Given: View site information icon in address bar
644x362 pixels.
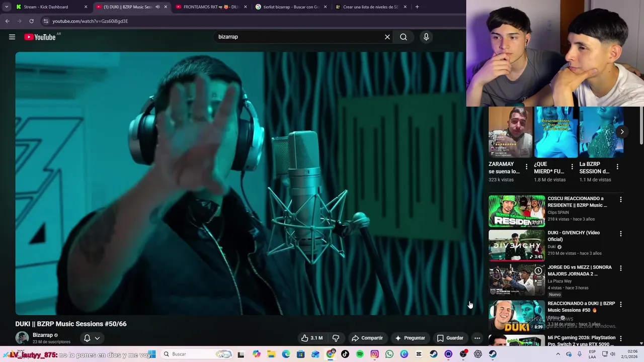Looking at the screenshot, I should point(46,21).
